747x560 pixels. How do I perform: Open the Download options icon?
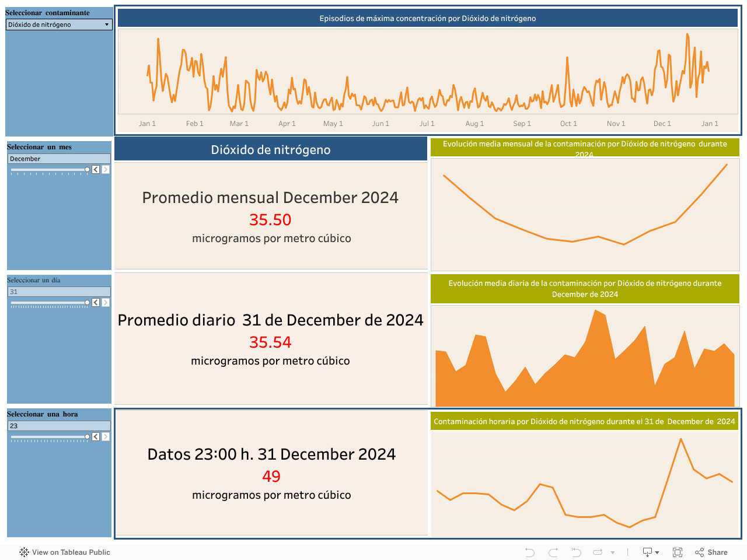tap(650, 552)
